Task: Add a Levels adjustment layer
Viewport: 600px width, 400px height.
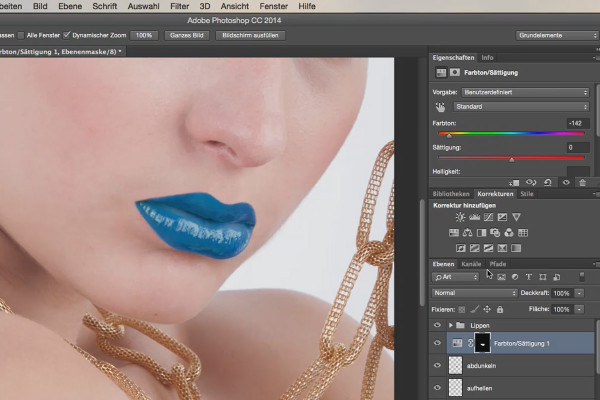Action: (x=474, y=217)
